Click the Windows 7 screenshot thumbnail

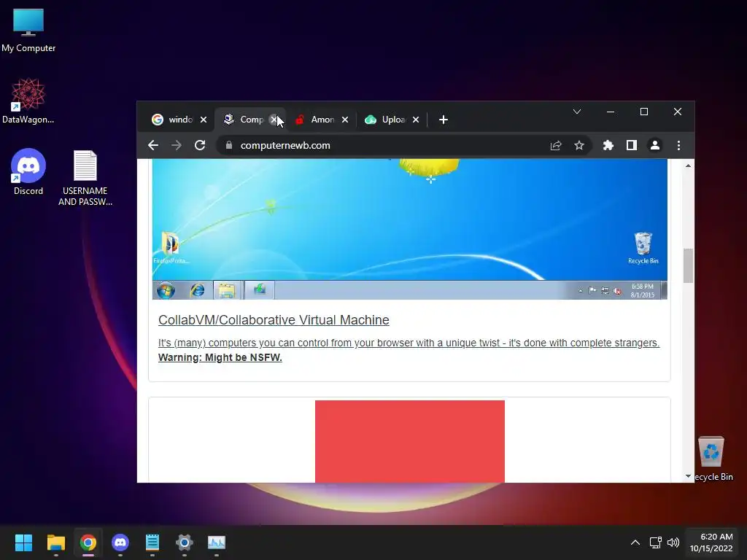click(410, 229)
